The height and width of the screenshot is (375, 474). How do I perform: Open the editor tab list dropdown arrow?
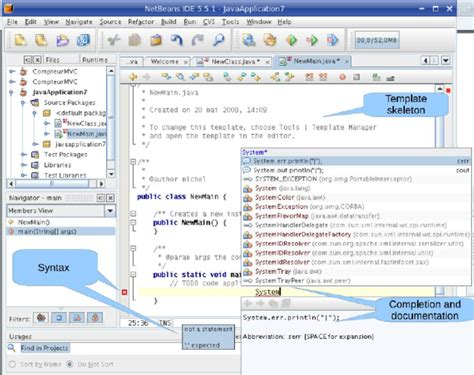446,61
